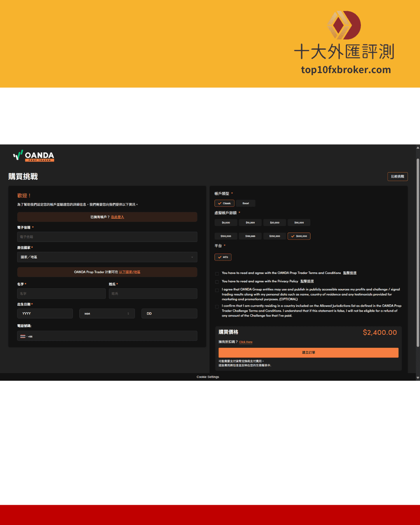Expand the 國家/地區 country dropdown

coord(107,257)
